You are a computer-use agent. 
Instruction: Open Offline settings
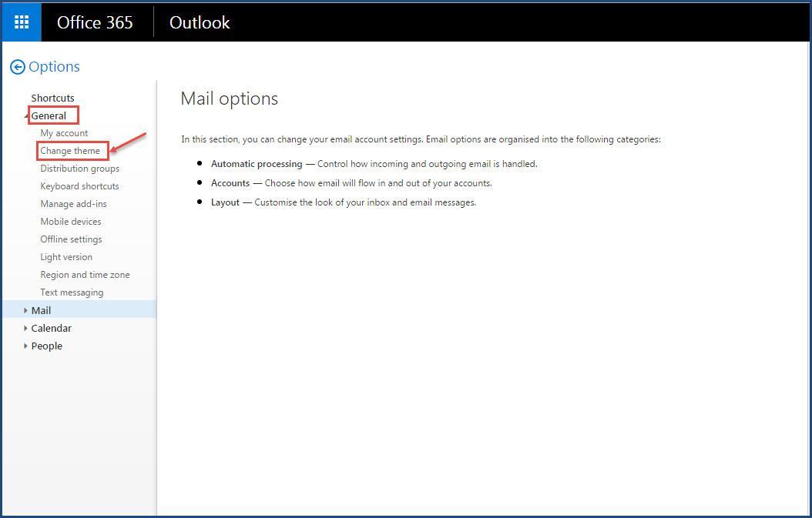(71, 239)
